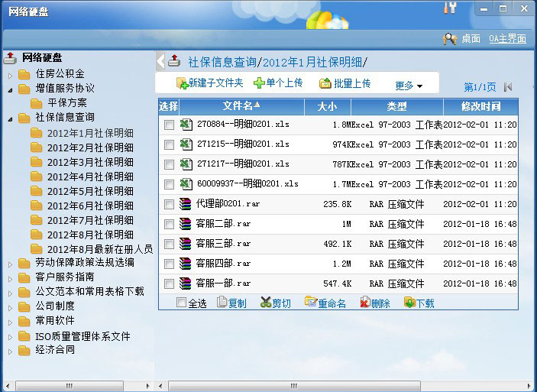Check the box for 代理部0201.rar

pos(169,205)
